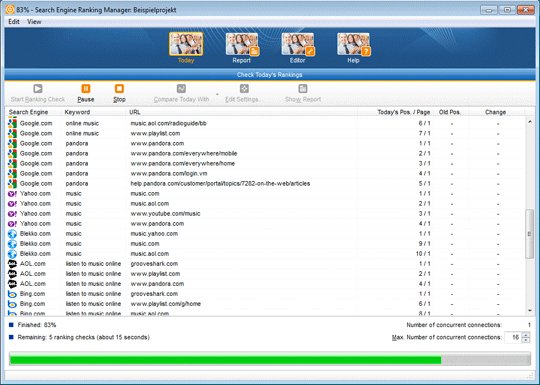The image size is (540, 385).
Task: Open the View menu
Action: (x=34, y=22)
